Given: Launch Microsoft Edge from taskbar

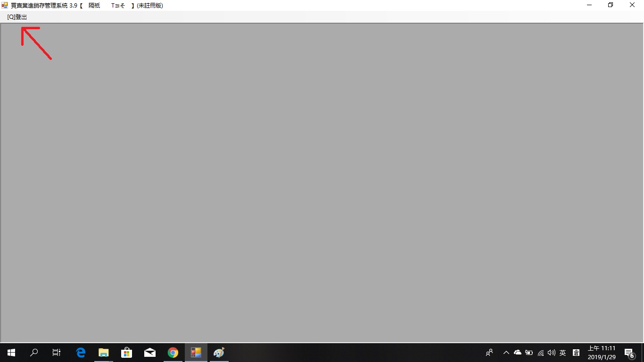Looking at the screenshot, I should tap(81, 352).
